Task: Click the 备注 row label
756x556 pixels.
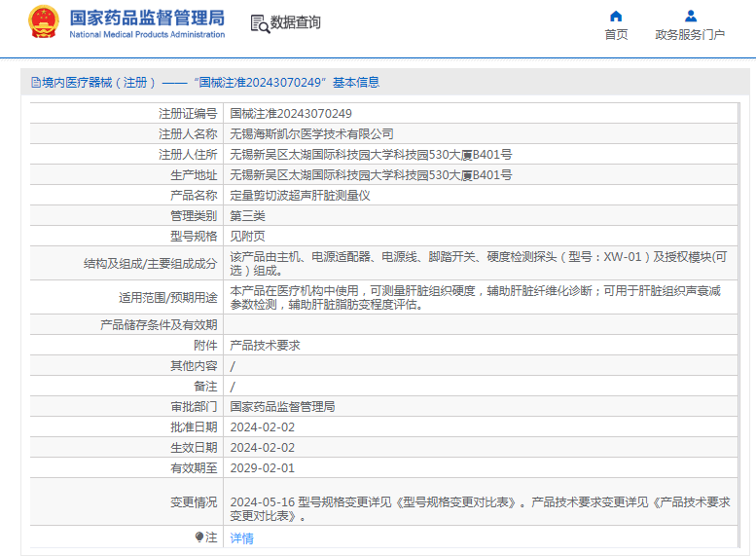Action: pyautogui.click(x=205, y=387)
